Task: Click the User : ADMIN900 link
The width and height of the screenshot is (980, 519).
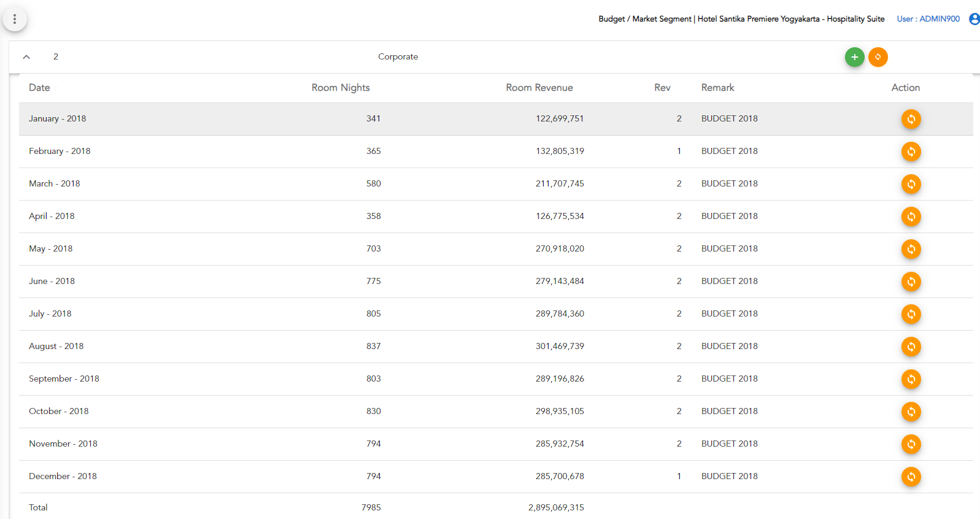Action: (x=928, y=19)
